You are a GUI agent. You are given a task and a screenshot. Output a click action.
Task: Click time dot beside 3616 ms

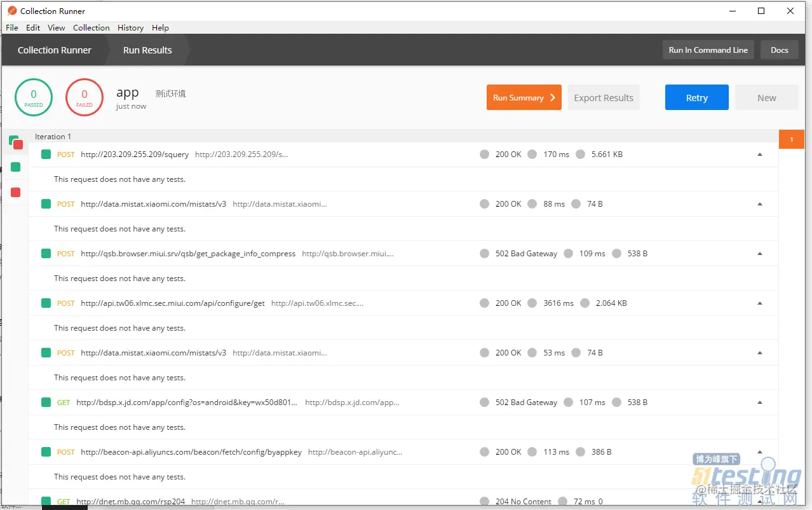point(532,303)
